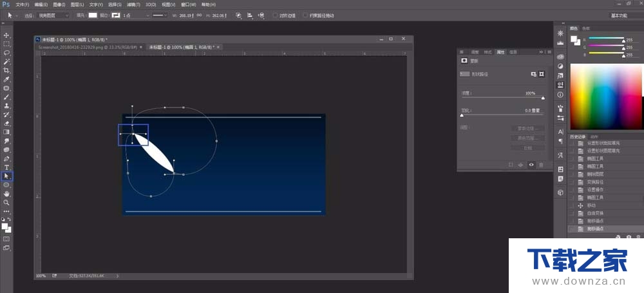Select the Path Selection arrow tool

point(6,176)
